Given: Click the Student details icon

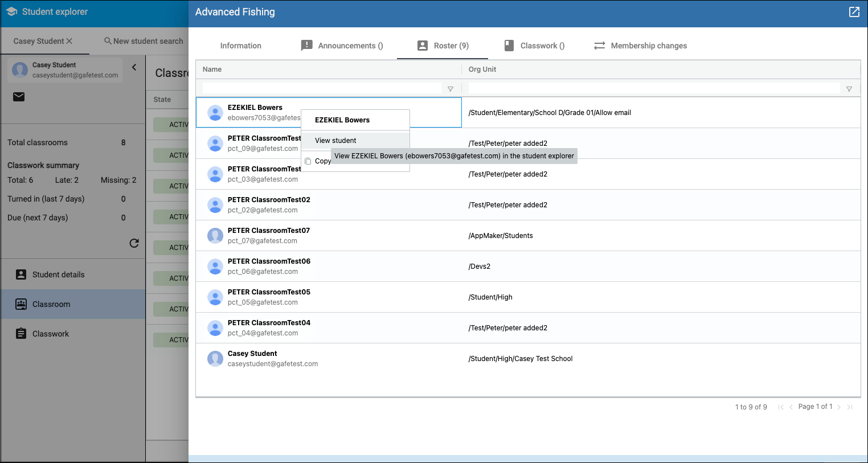Looking at the screenshot, I should tap(21, 274).
